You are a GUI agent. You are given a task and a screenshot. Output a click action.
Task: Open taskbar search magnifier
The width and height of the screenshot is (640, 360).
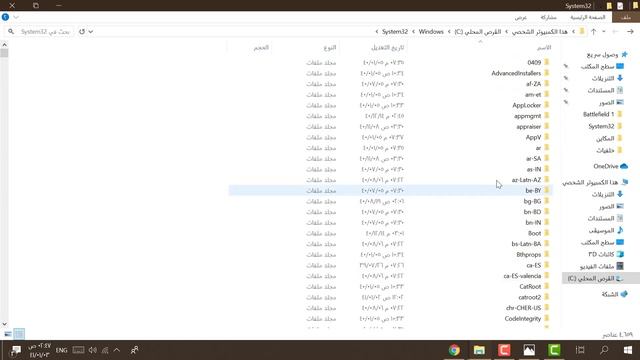604,350
